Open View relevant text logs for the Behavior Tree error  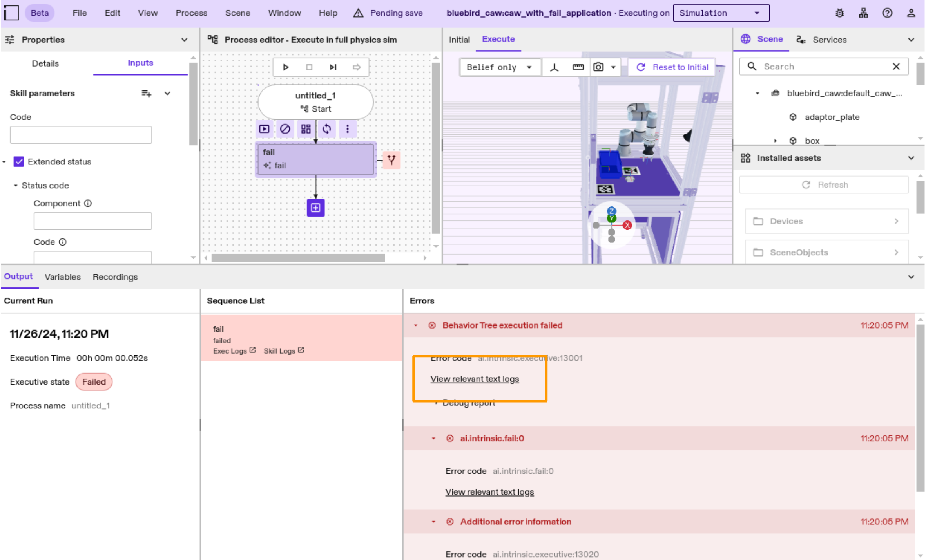[474, 378]
